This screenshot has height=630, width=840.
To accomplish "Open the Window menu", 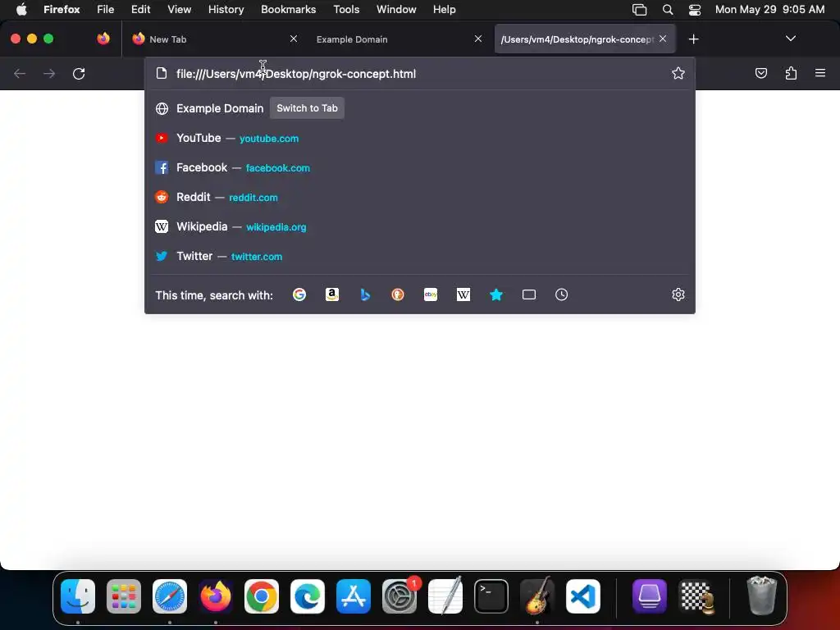I will click(x=396, y=10).
